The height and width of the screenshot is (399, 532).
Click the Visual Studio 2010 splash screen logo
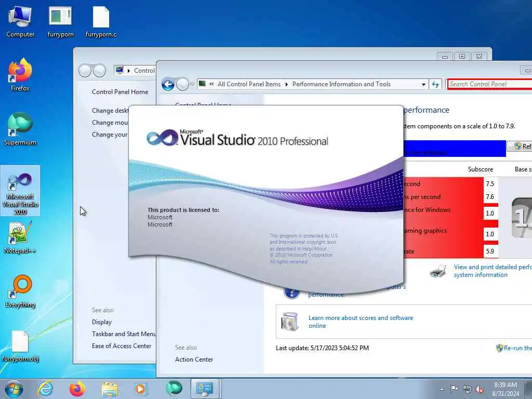pos(237,138)
